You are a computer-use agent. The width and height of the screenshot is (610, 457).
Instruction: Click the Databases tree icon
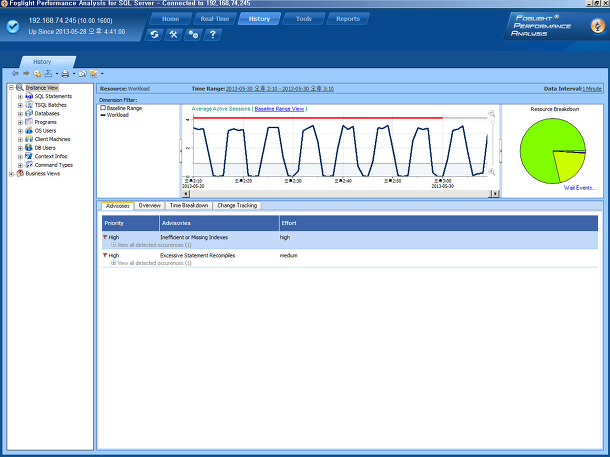point(29,113)
